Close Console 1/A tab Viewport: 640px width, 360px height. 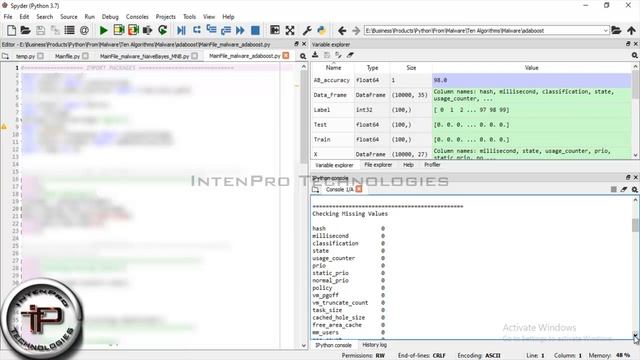(x=359, y=189)
